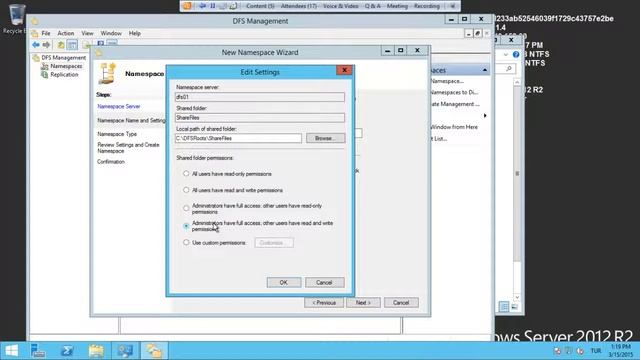Click the Windows Start button
The image size is (640, 360).
[11, 351]
